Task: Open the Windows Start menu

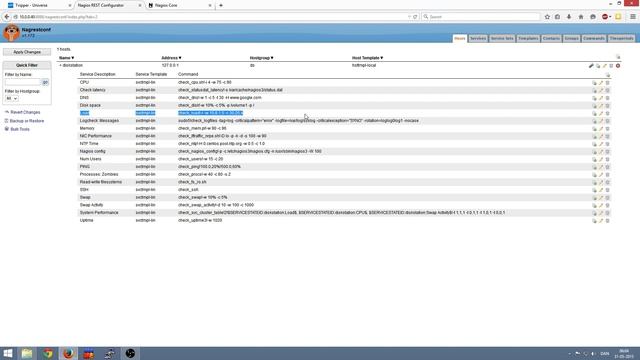Action: pyautogui.click(x=8, y=353)
